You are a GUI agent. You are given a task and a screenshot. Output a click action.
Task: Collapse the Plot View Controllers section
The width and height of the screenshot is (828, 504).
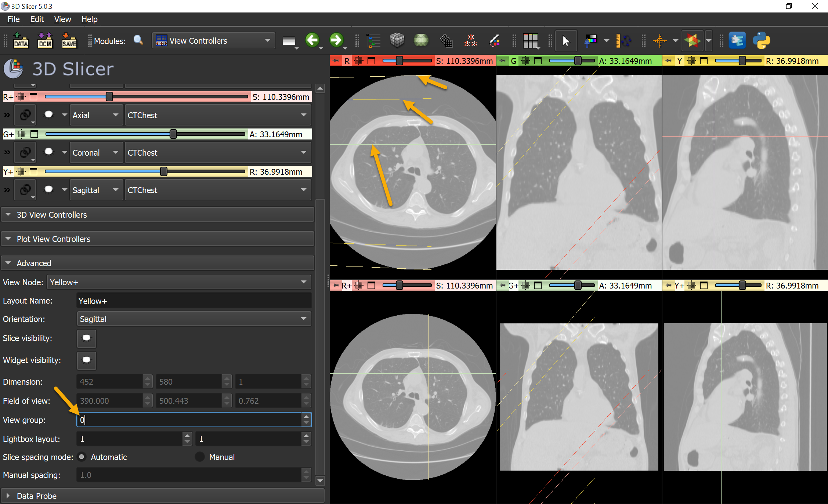pyautogui.click(x=158, y=239)
